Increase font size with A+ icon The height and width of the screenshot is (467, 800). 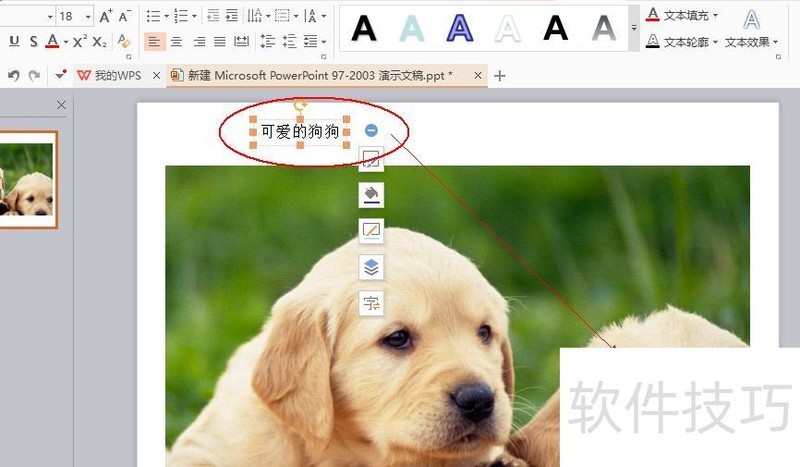coord(106,16)
